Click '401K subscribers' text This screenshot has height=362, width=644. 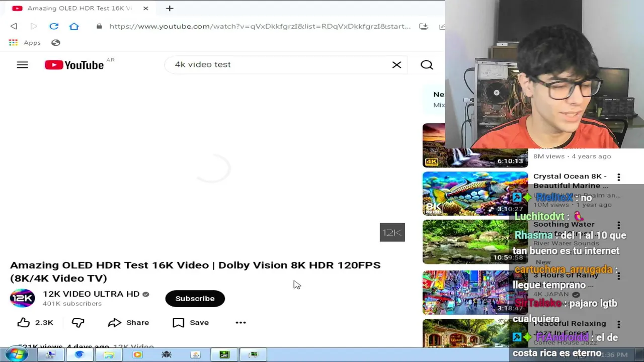coord(72,304)
